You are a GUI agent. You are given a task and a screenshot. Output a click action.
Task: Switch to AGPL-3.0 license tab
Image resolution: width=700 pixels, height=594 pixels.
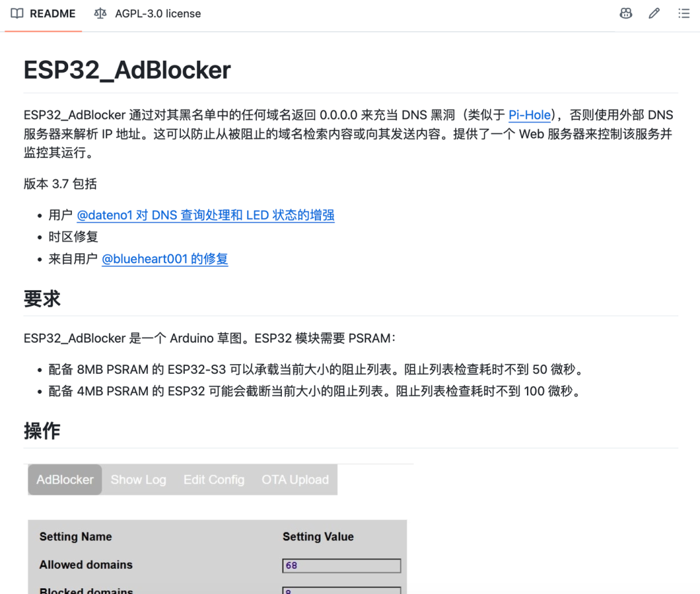(x=147, y=14)
